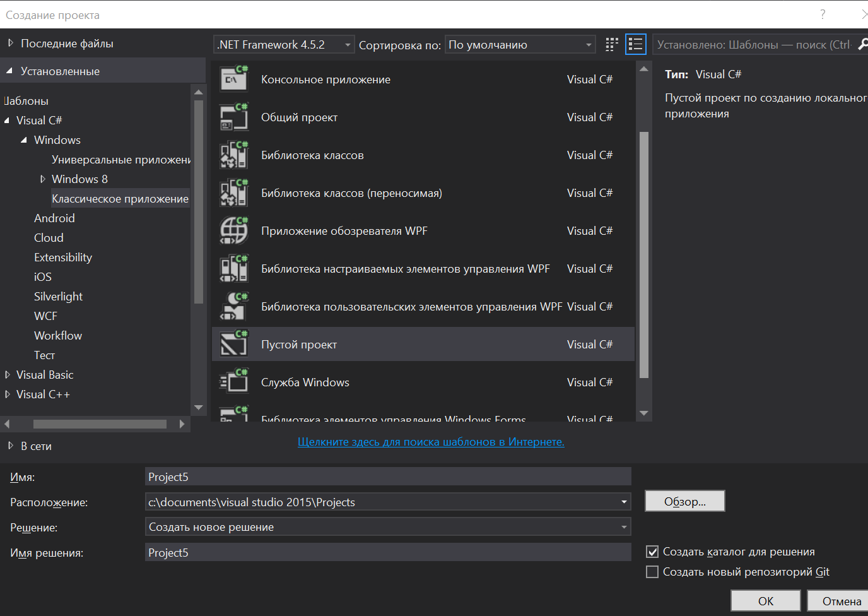Screen dimensions: 868x616
Task: Enable Создать новый репозиторий Git checkbox
Action: click(x=653, y=572)
